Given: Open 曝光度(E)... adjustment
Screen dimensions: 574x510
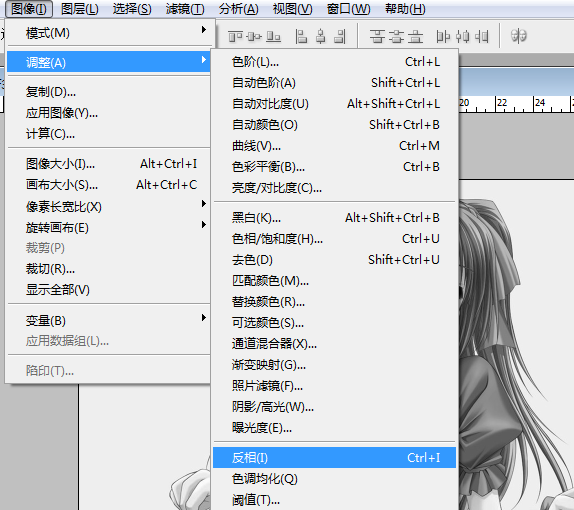Looking at the screenshot, I should (335, 428).
